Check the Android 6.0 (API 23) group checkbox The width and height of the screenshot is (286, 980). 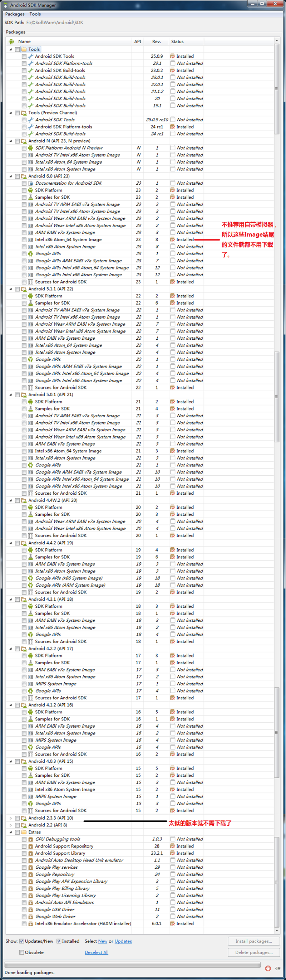(x=18, y=176)
